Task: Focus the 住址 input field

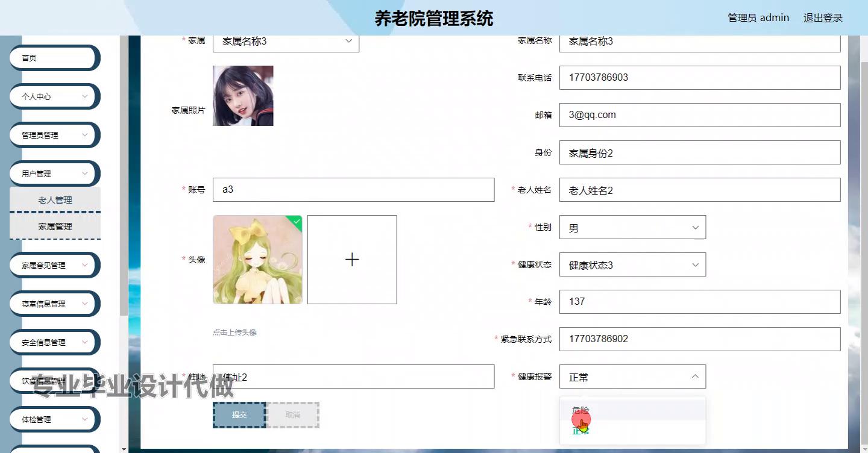Action: tap(353, 376)
